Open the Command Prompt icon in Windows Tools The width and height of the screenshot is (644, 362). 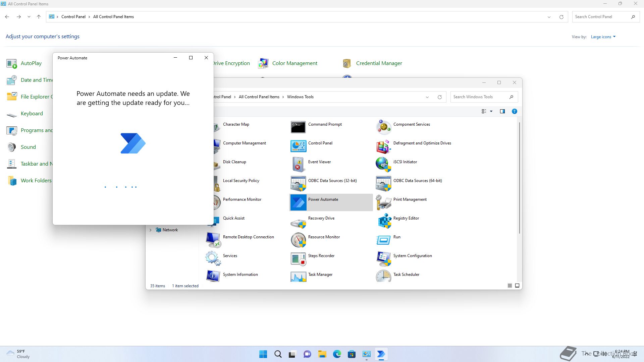point(298,127)
